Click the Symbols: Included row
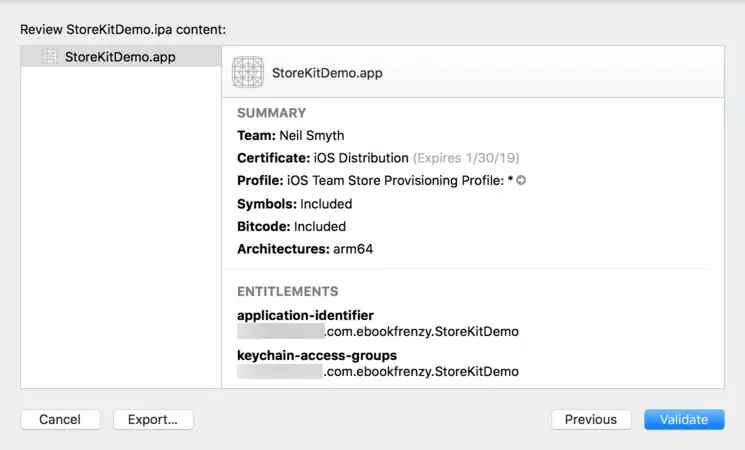Viewport: 745px width, 450px height. tap(294, 204)
